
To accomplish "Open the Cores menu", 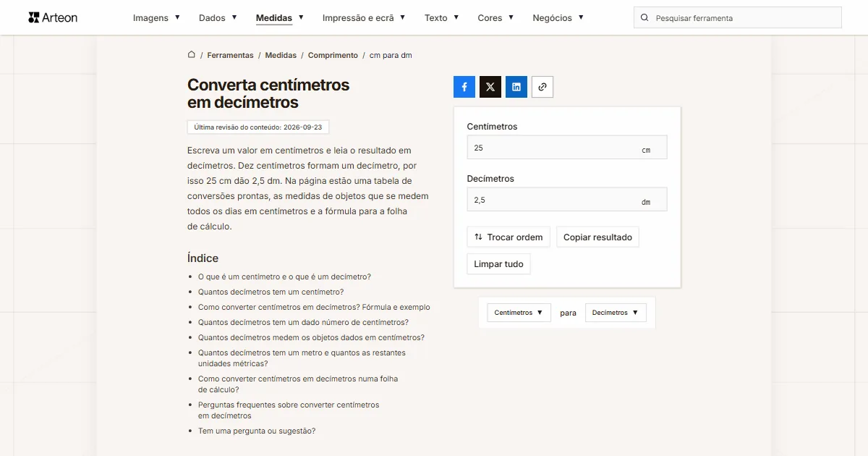I will (x=496, y=17).
